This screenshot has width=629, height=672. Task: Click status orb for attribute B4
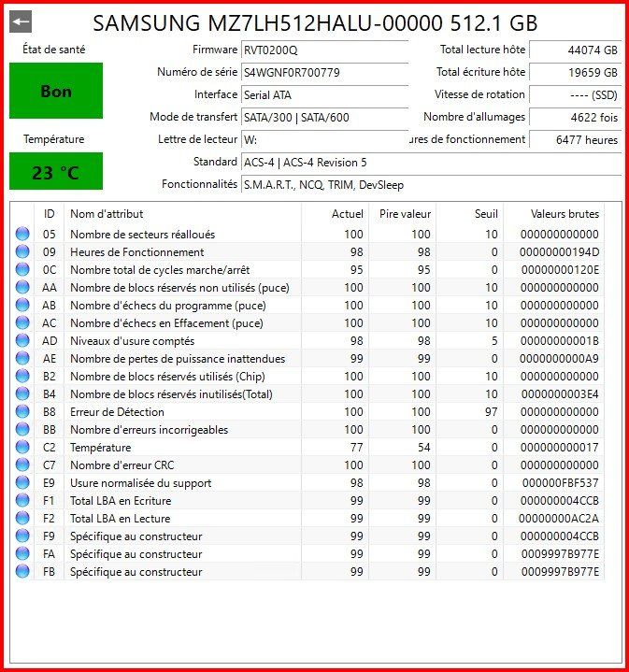click(x=22, y=393)
